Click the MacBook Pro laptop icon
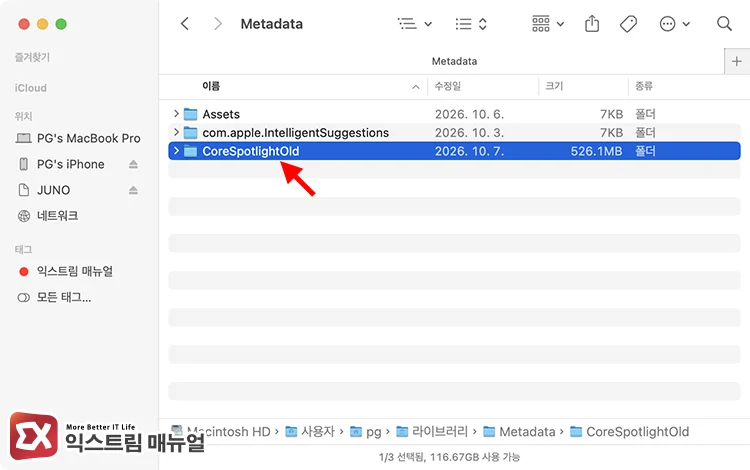Image resolution: width=750 pixels, height=470 pixels. click(23, 138)
